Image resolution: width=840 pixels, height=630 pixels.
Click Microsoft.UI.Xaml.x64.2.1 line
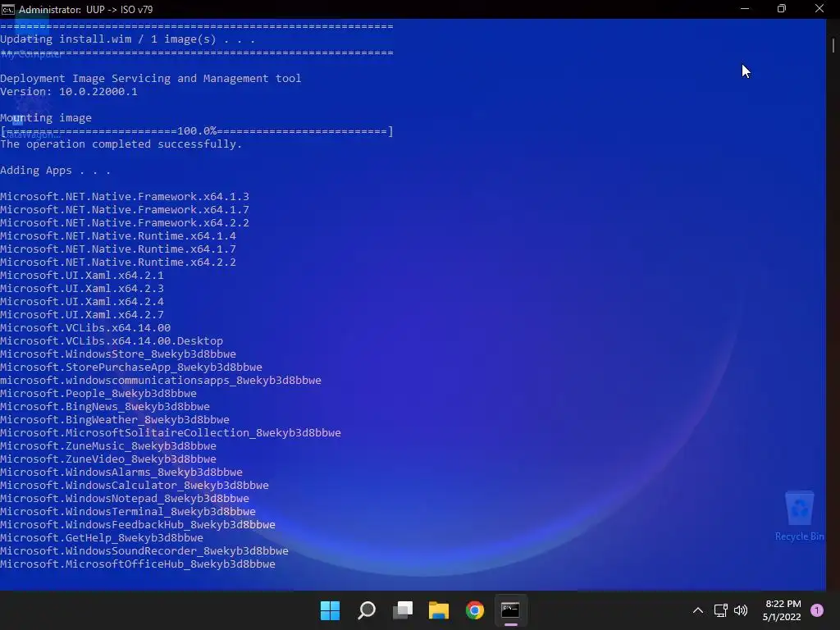point(82,276)
